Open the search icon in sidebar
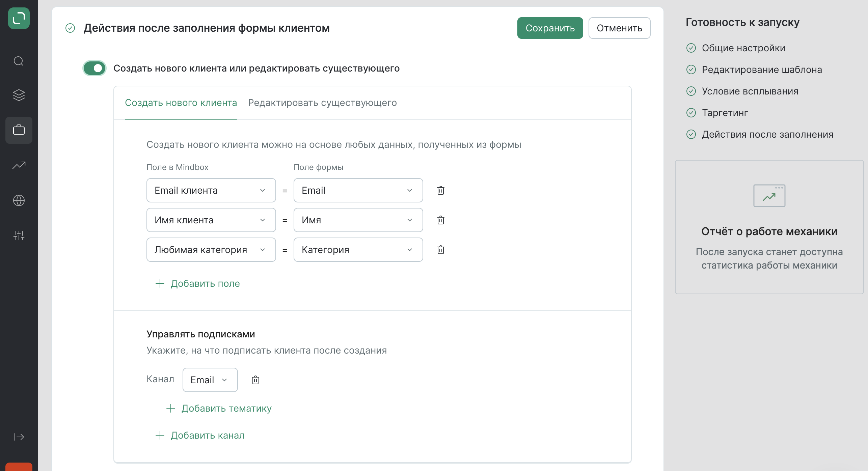 19,61
